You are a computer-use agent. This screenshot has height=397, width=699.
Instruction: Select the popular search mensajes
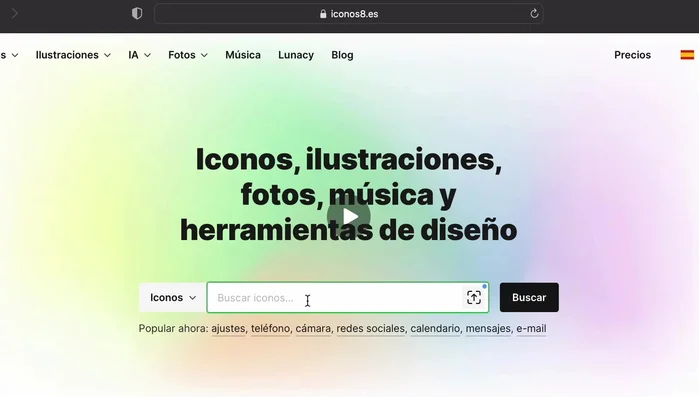tap(489, 328)
